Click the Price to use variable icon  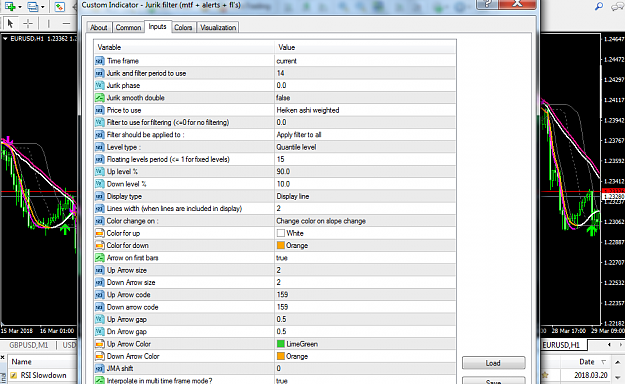click(x=100, y=110)
